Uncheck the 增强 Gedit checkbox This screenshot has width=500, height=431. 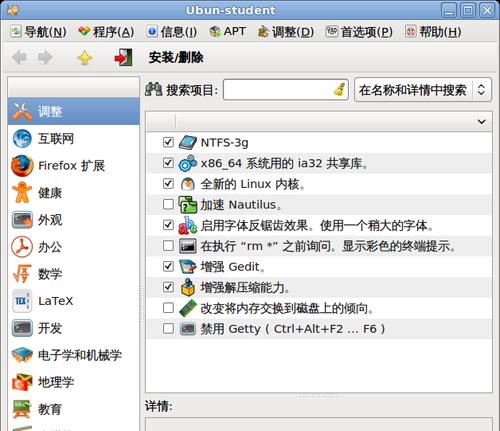168,266
